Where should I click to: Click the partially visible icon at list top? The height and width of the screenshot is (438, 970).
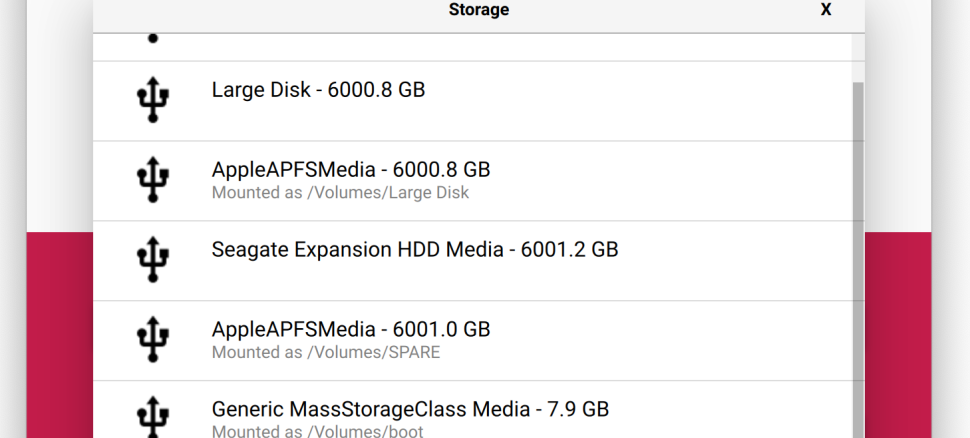point(153,38)
